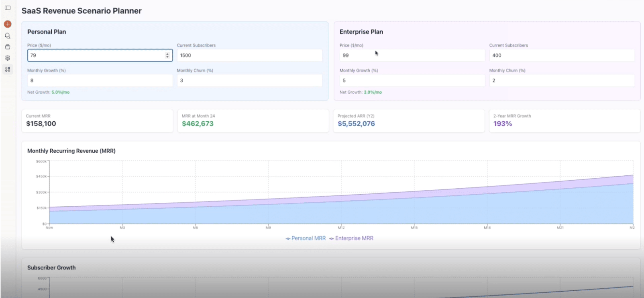Edit Personal Plan Monthly Churn field
This screenshot has height=298, width=644.
249,80
